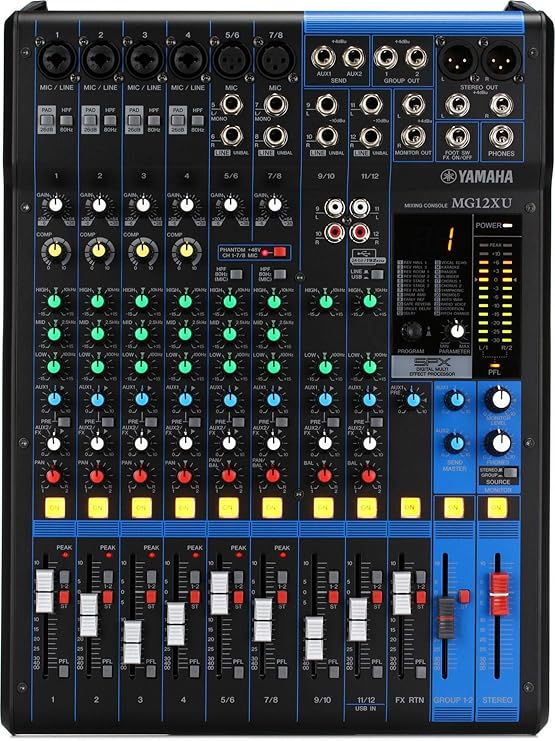The width and height of the screenshot is (555, 741).
Task: Grab the channel 3 fader cap
Action: click(x=132, y=642)
